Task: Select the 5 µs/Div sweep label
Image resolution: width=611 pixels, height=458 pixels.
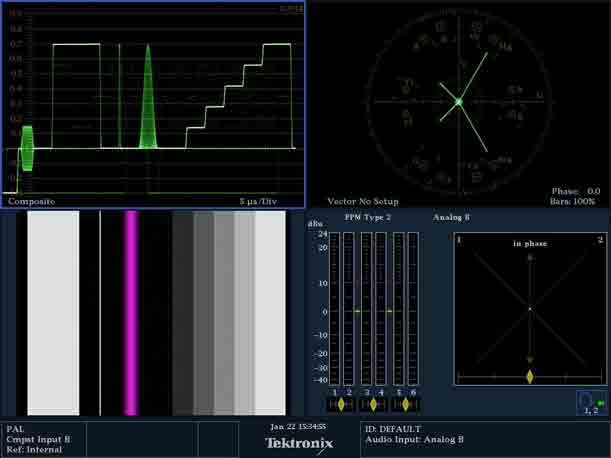Action: click(x=258, y=201)
